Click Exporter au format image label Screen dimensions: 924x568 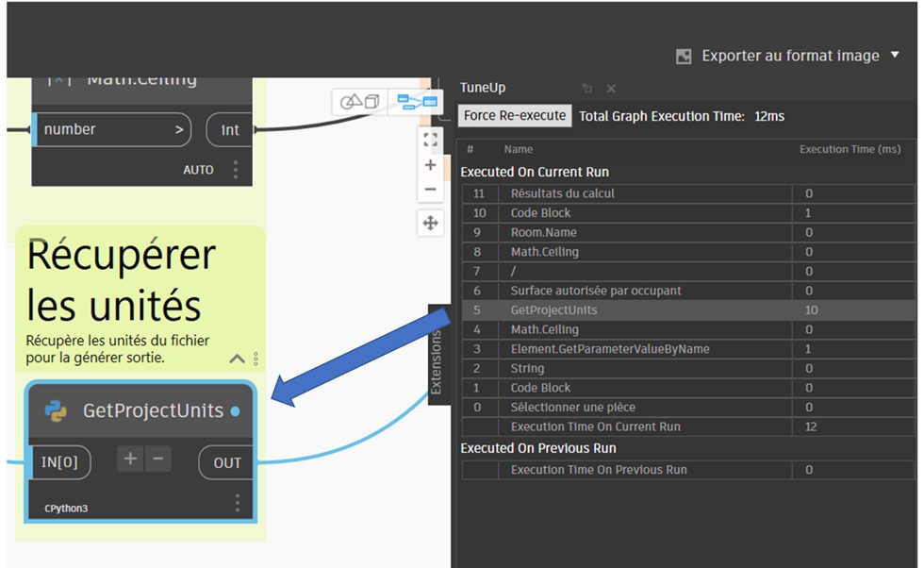pos(790,56)
